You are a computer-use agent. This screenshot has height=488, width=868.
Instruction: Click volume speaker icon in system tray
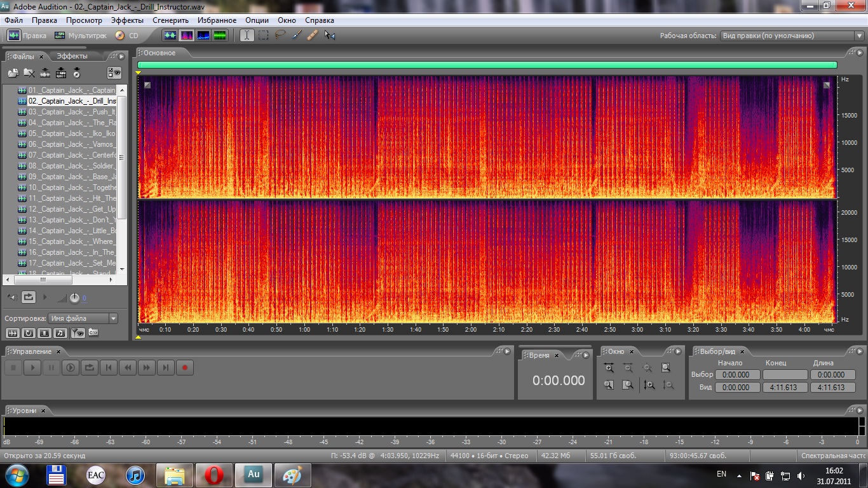801,475
